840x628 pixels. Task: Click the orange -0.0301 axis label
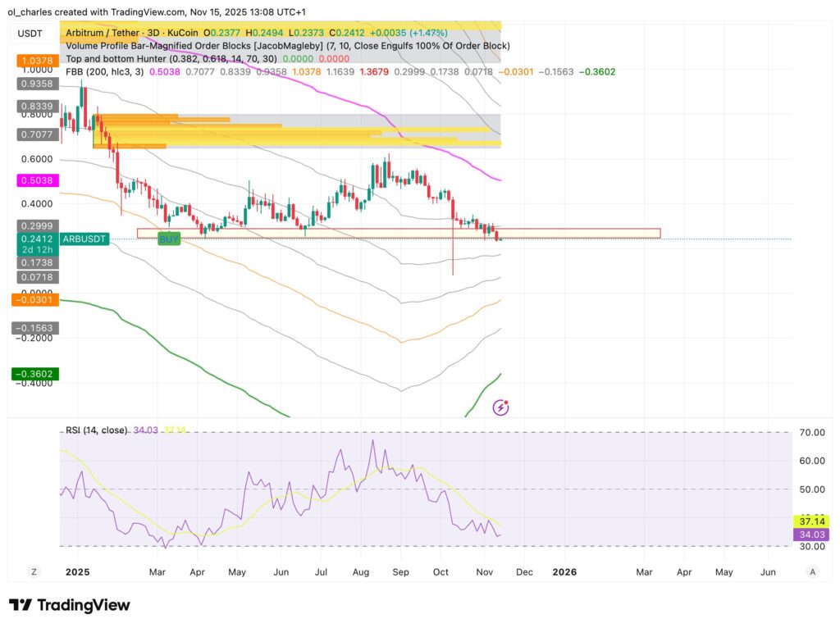coord(32,300)
